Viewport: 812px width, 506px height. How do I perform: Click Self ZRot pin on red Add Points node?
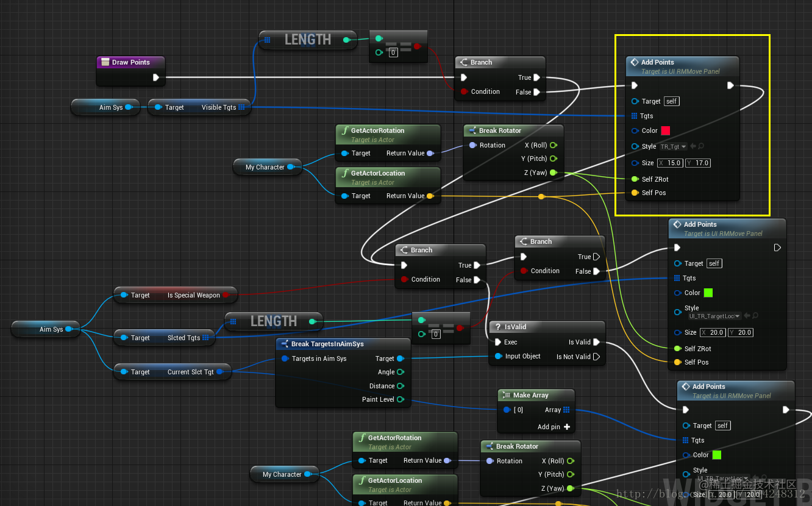tap(635, 179)
